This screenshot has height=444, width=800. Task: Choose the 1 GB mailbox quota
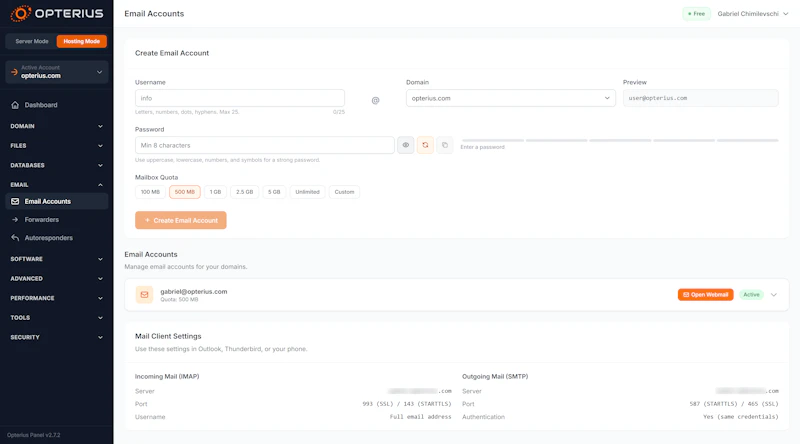coord(215,192)
